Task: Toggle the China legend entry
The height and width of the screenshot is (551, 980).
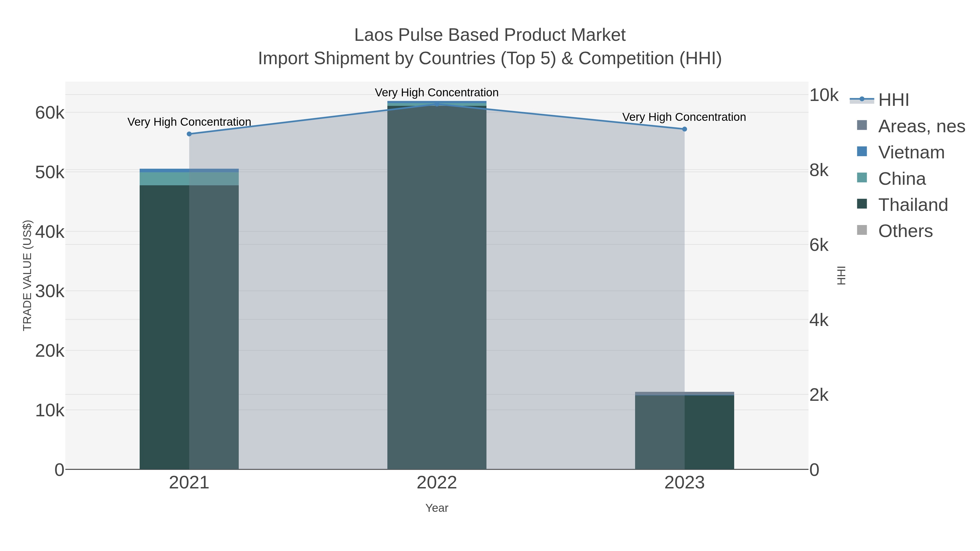Action: click(891, 178)
